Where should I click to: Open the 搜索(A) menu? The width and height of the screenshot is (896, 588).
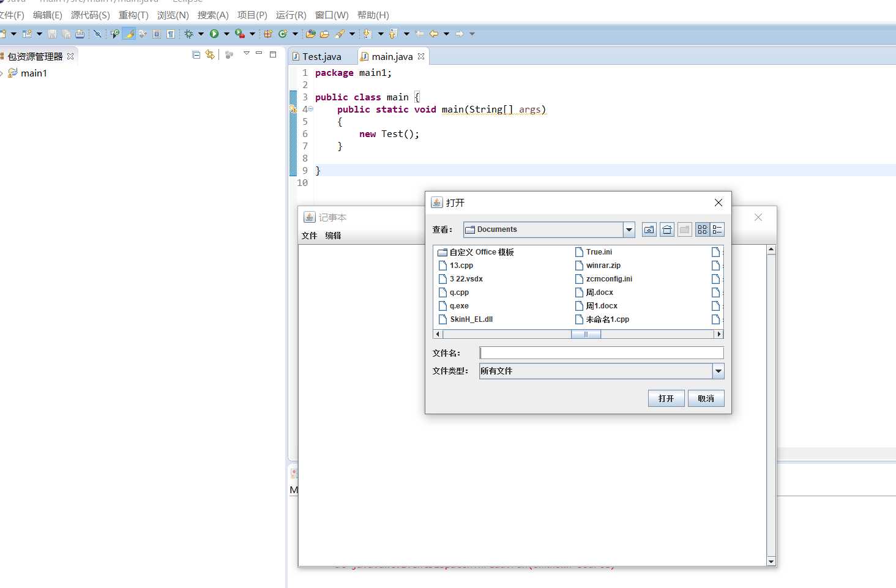point(213,15)
